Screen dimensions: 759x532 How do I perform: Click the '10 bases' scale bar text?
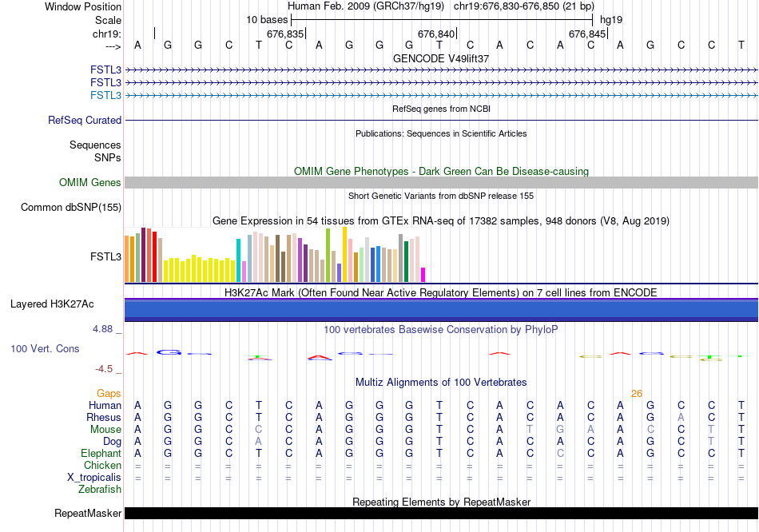267,20
